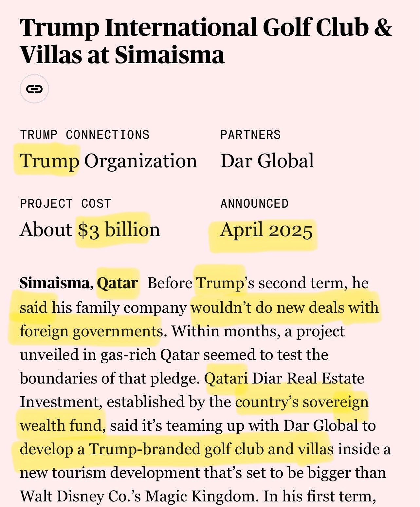Select the PARTNERS label

(x=250, y=135)
